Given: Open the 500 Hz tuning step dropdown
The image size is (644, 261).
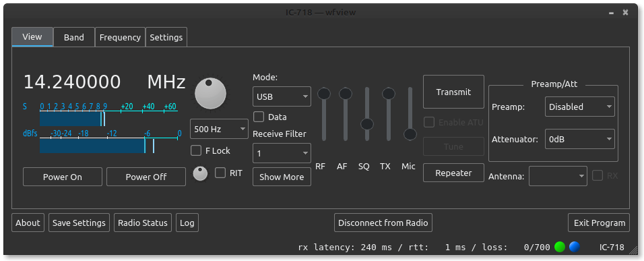Looking at the screenshot, I should pos(220,129).
